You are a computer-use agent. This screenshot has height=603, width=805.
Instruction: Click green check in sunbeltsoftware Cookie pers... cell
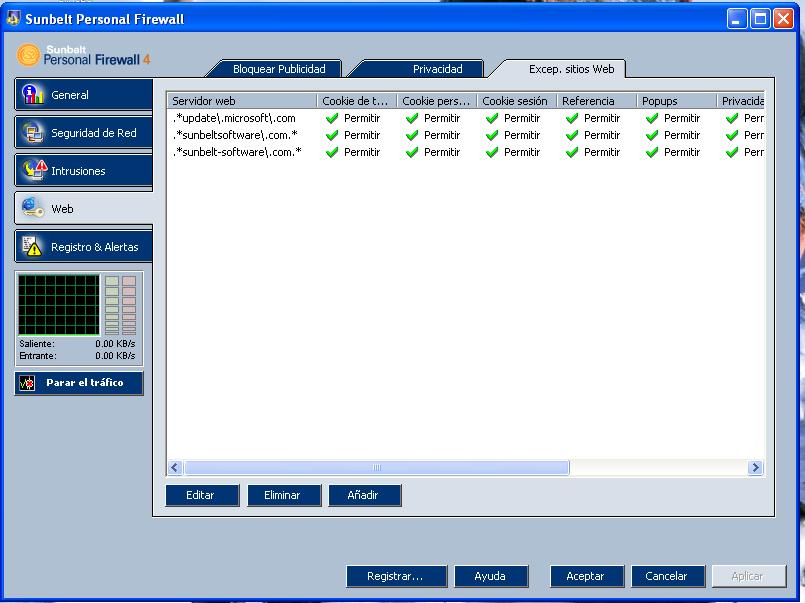(x=412, y=135)
